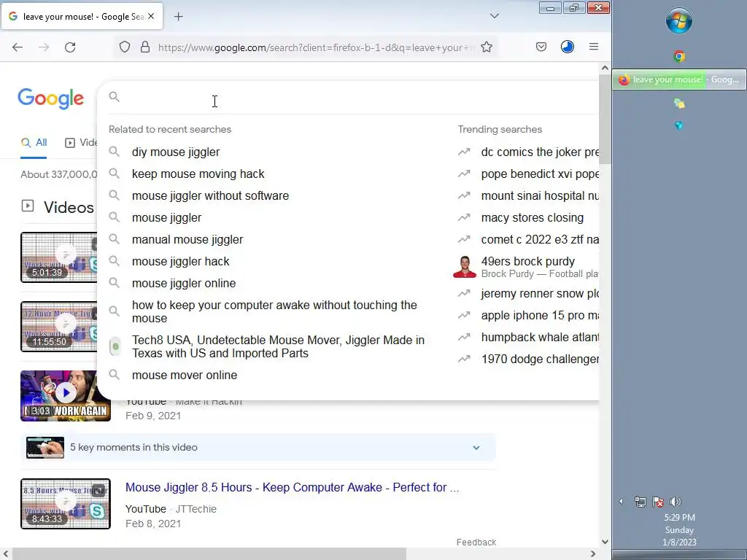Open the tracking protection shield icon

coord(124,47)
